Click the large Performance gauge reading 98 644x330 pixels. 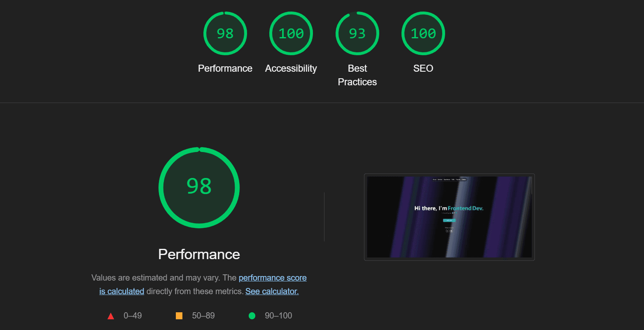pos(199,187)
